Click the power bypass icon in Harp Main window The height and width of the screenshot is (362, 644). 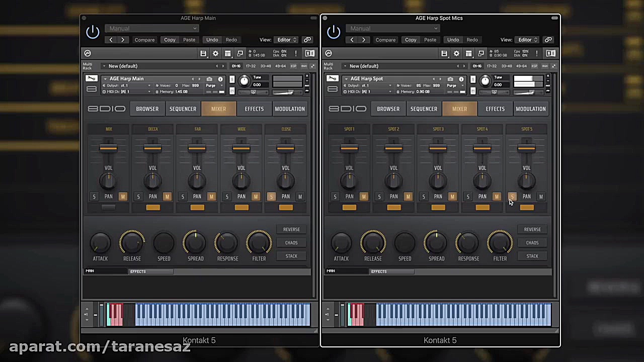tap(93, 32)
